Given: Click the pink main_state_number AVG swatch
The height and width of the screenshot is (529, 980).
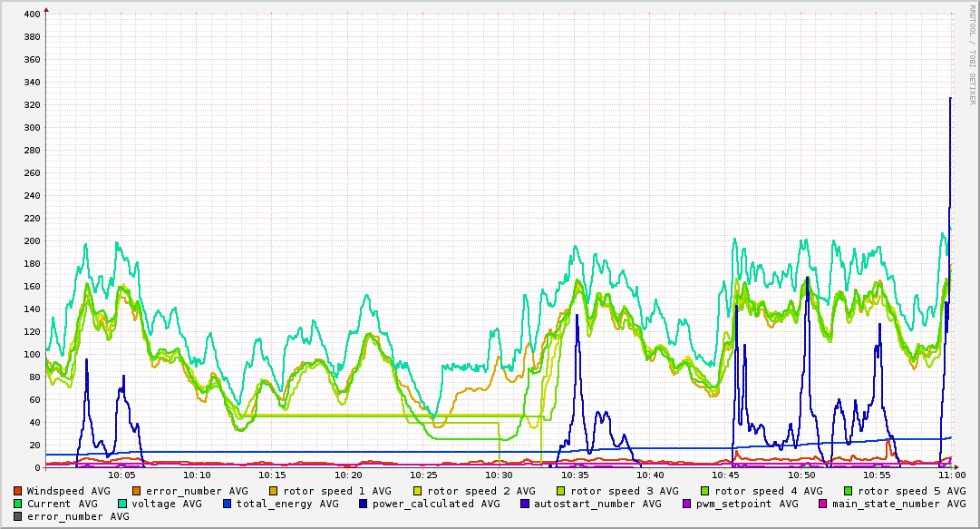Looking at the screenshot, I should [823, 504].
